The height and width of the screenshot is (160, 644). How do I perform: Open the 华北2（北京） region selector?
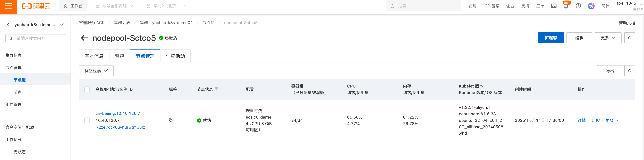166,6
